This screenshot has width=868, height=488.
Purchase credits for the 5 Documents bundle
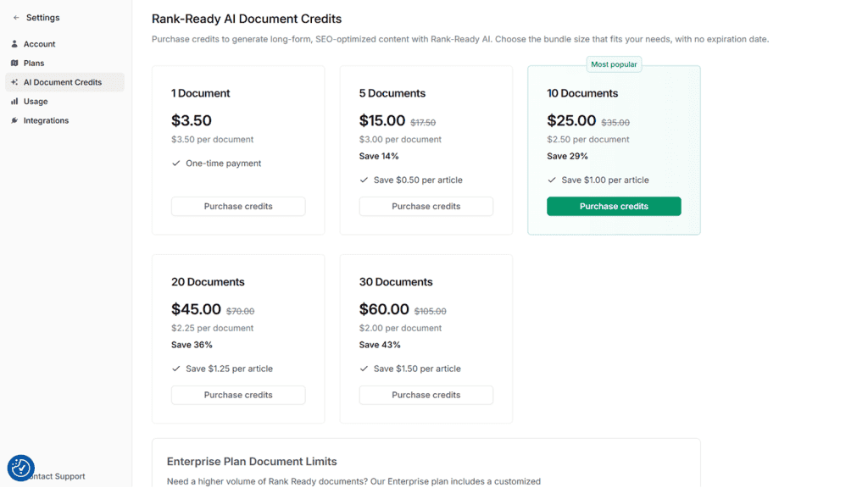pyautogui.click(x=426, y=207)
